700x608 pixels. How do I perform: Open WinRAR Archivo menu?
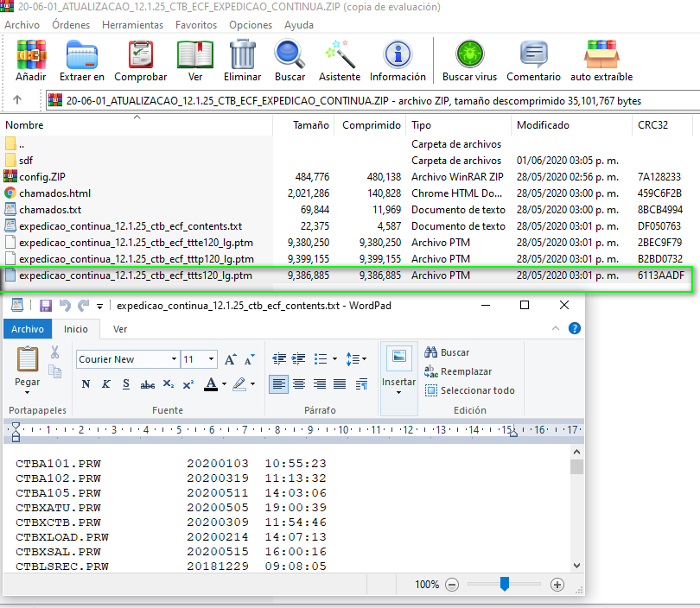pyautogui.click(x=22, y=25)
